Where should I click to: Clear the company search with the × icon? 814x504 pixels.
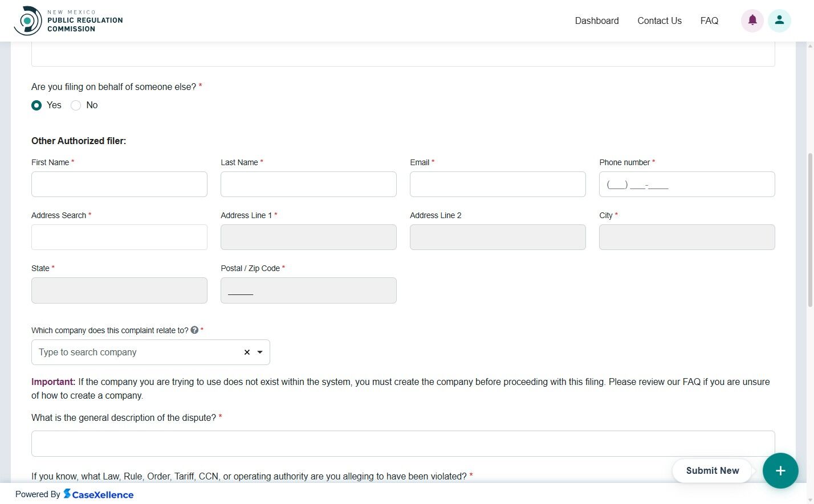(246, 352)
